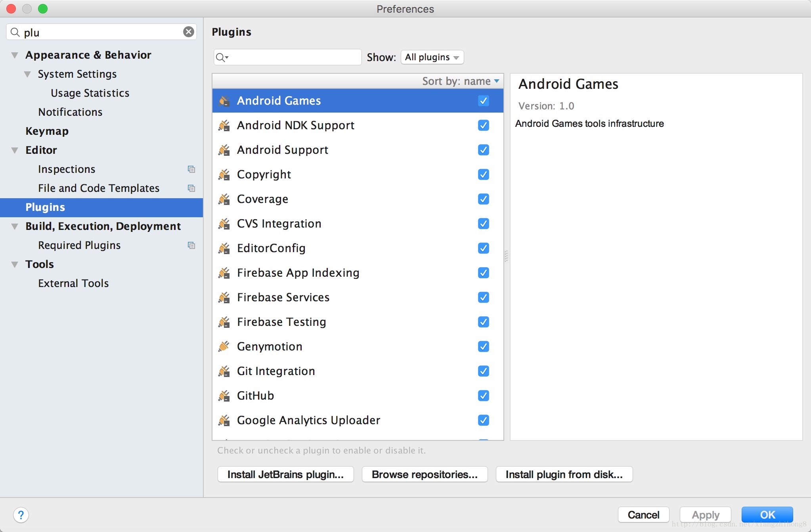811x532 pixels.
Task: Uncheck the Copyright plugin
Action: pos(483,174)
